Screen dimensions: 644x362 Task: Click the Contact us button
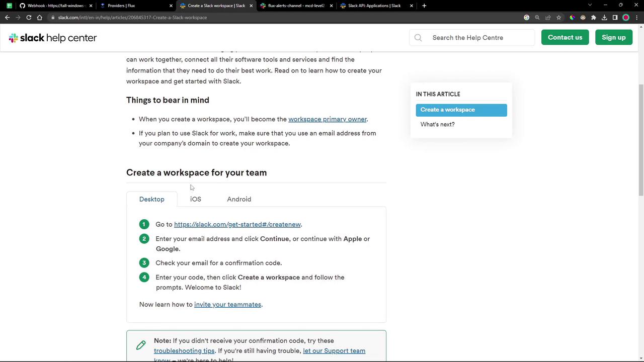coord(565,38)
